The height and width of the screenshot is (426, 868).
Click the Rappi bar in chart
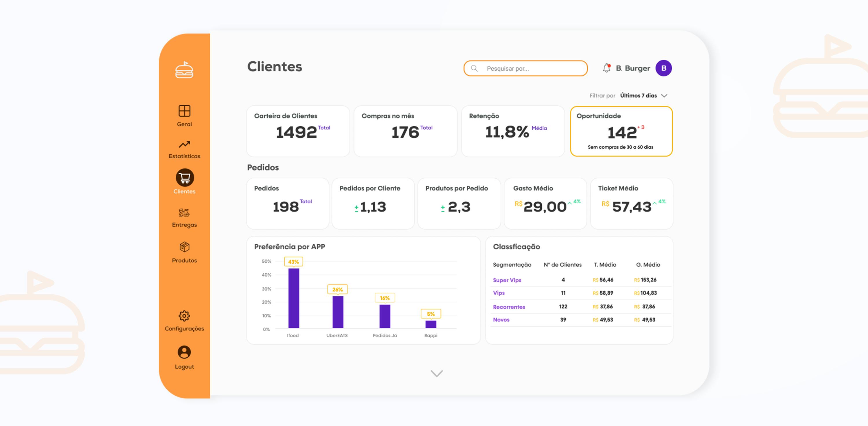pyautogui.click(x=431, y=324)
